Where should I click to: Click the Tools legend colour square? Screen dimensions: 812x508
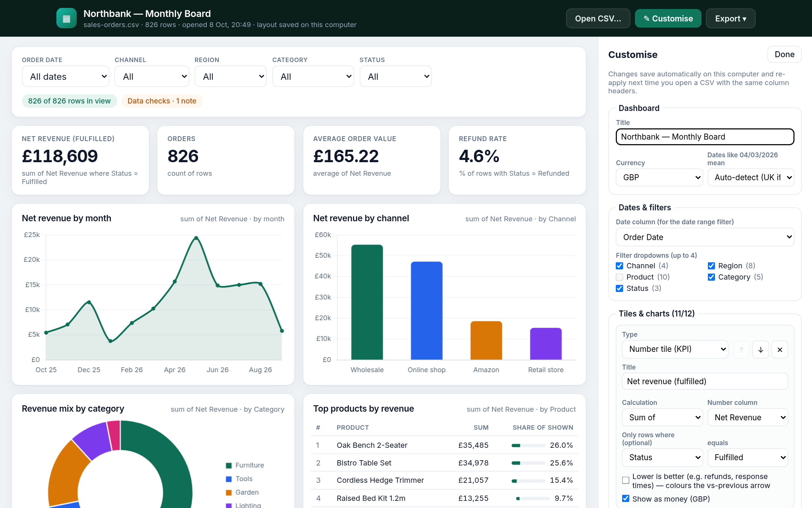229,479
